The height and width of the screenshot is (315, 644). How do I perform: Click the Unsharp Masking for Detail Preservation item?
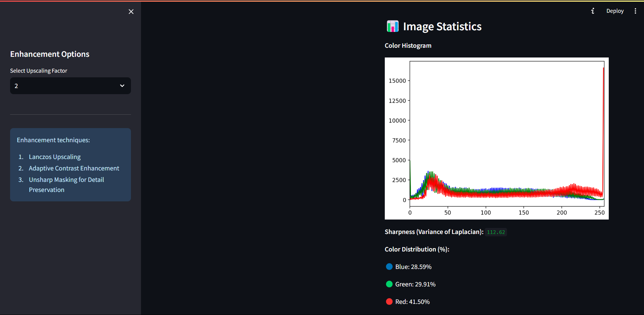point(66,185)
